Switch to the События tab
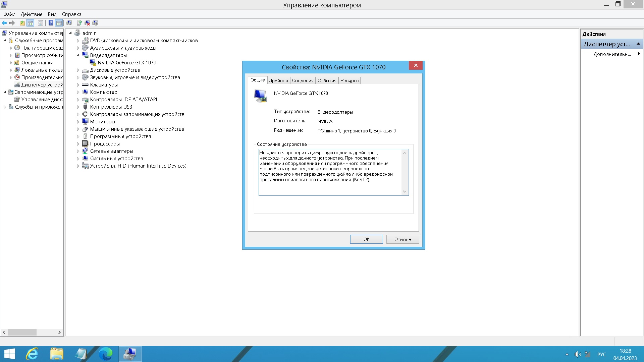 pos(327,80)
